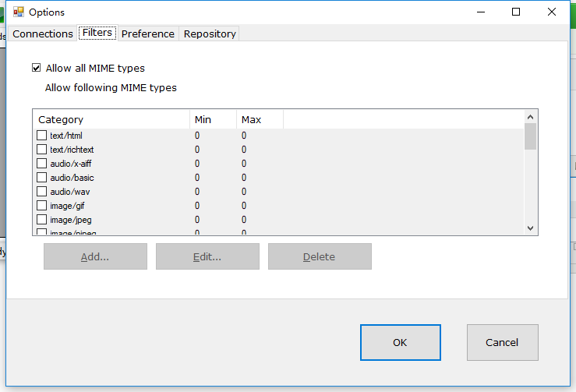This screenshot has height=392, width=576.
Task: Click the Allow following MIME types label
Action: (111, 88)
